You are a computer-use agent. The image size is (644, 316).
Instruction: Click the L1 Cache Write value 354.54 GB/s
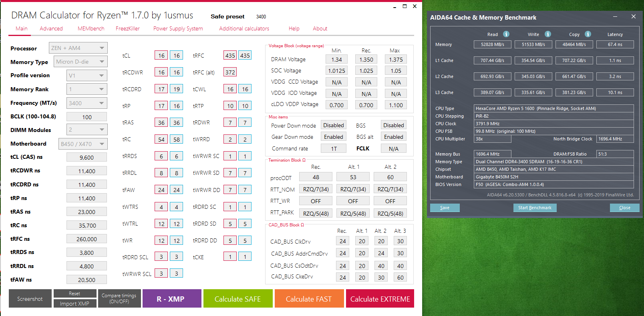click(533, 60)
